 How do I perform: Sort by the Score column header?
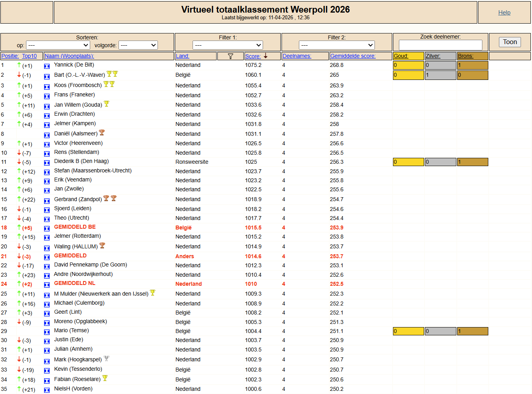coord(252,56)
